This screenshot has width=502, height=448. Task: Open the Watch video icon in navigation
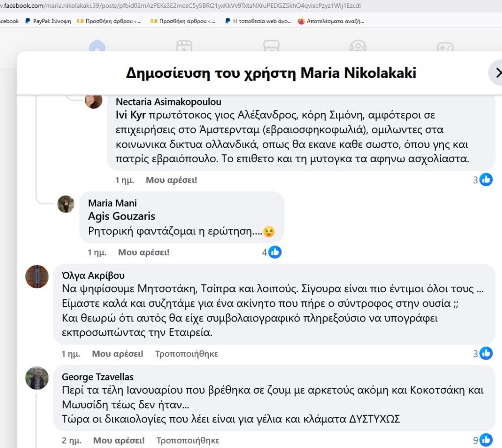pos(184,46)
